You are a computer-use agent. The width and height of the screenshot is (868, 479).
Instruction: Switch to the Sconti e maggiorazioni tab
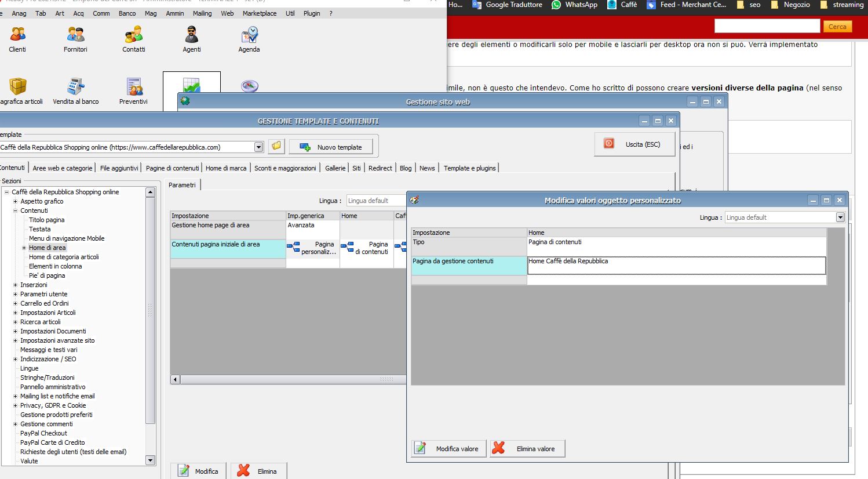pyautogui.click(x=285, y=168)
